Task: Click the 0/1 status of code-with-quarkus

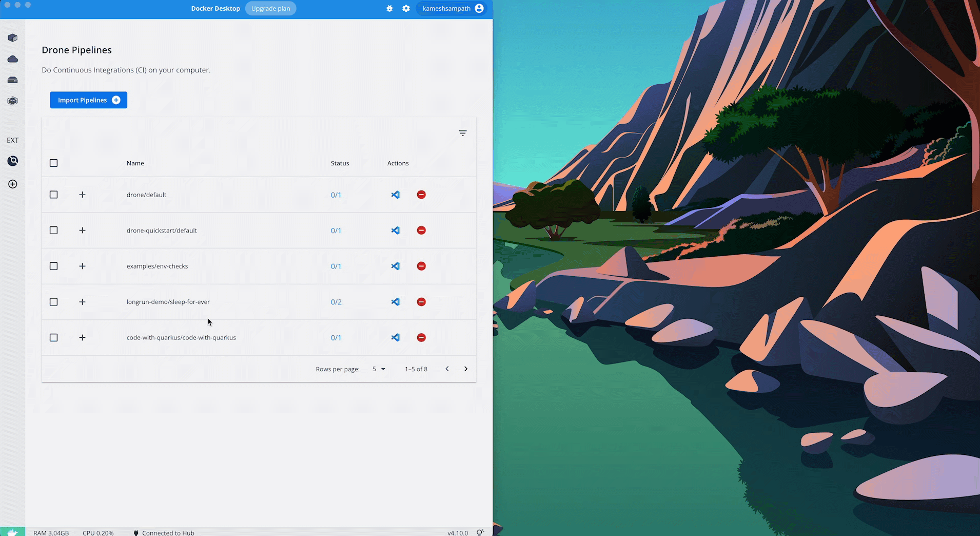Action: pyautogui.click(x=336, y=338)
